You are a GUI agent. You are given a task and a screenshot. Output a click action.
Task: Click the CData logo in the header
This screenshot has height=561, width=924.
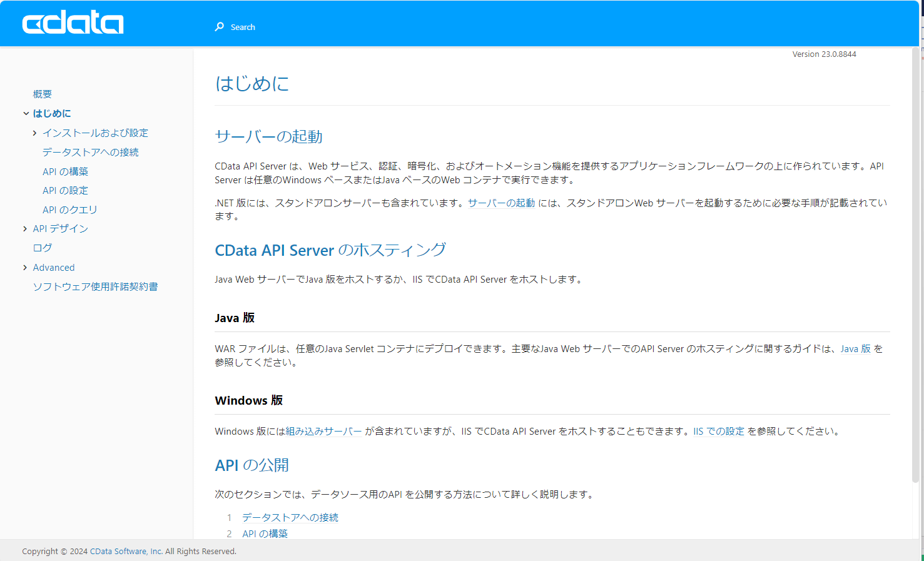click(x=73, y=23)
